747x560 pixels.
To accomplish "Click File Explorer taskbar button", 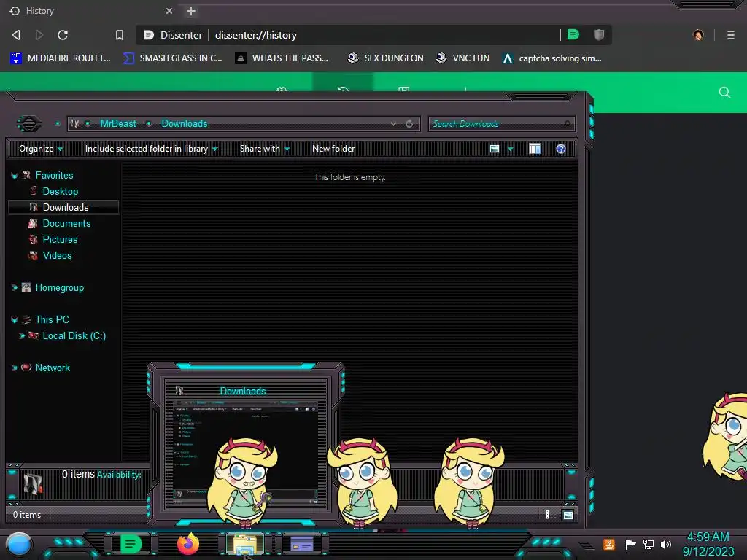I will pyautogui.click(x=245, y=544).
